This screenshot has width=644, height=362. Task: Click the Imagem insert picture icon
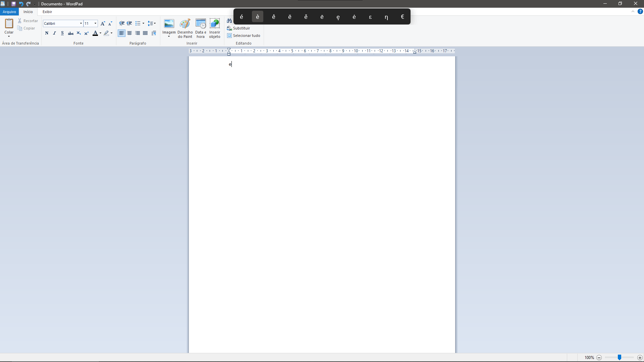coord(169,24)
